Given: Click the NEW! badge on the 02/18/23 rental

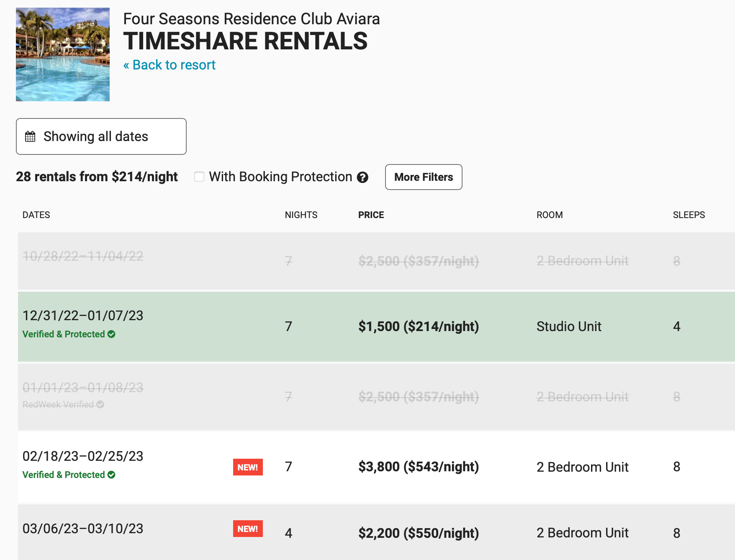Looking at the screenshot, I should tap(248, 467).
